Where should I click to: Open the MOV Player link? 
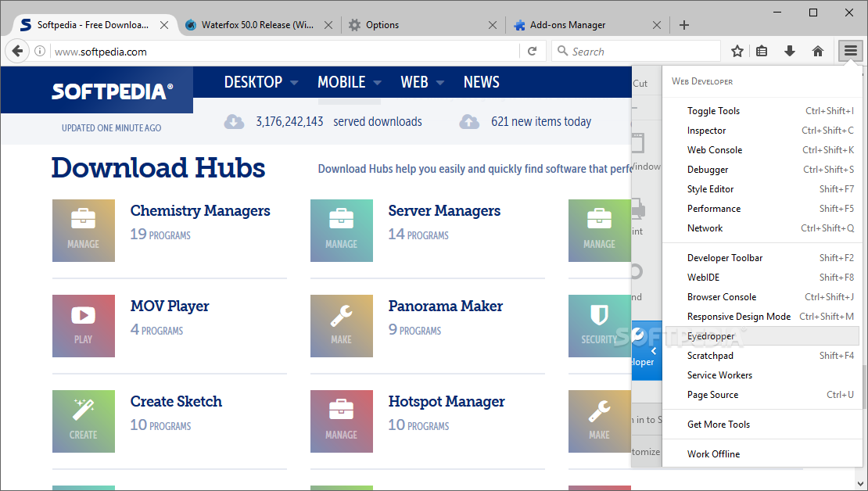coord(170,306)
